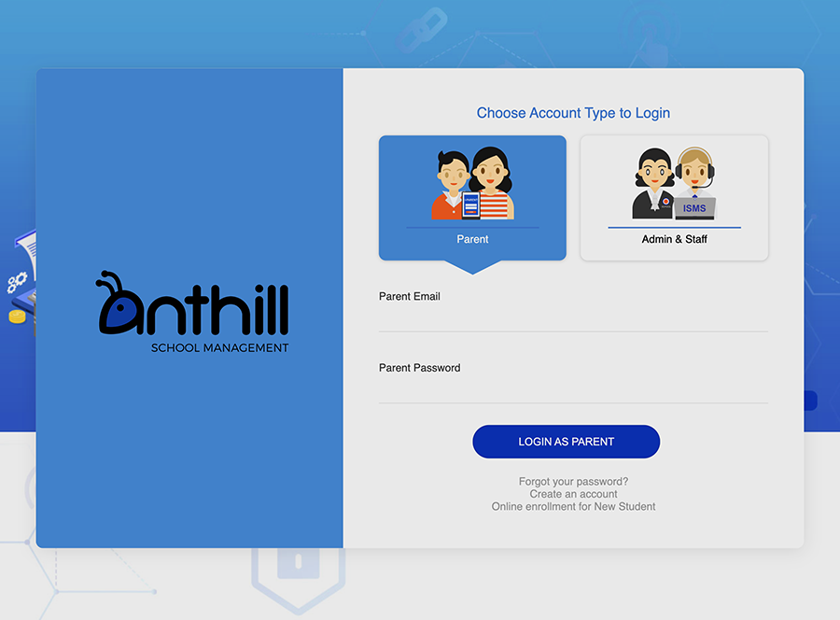Screen dimensions: 840x620
Task: Click the Anthill School Management logo
Action: tap(192, 312)
